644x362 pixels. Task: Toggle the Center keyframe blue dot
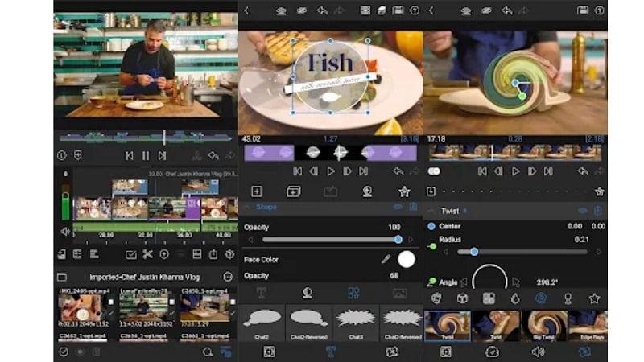[431, 226]
